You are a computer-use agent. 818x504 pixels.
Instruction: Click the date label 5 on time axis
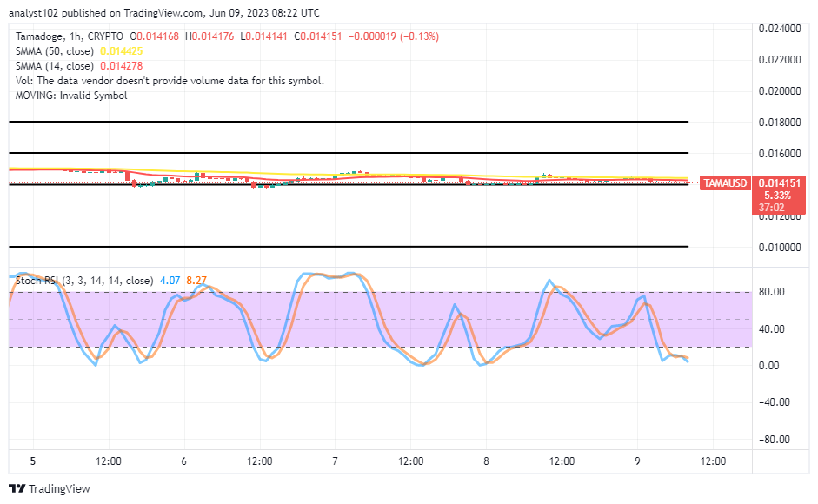click(33, 461)
